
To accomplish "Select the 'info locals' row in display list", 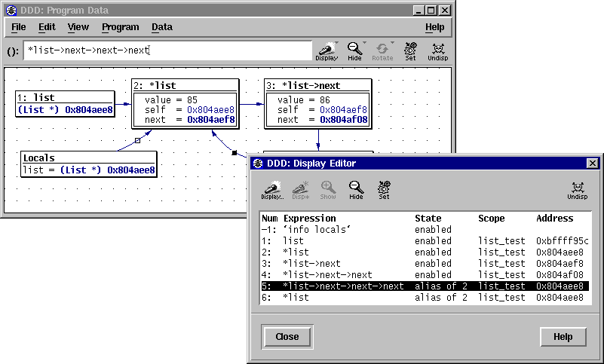I will tap(425, 230).
